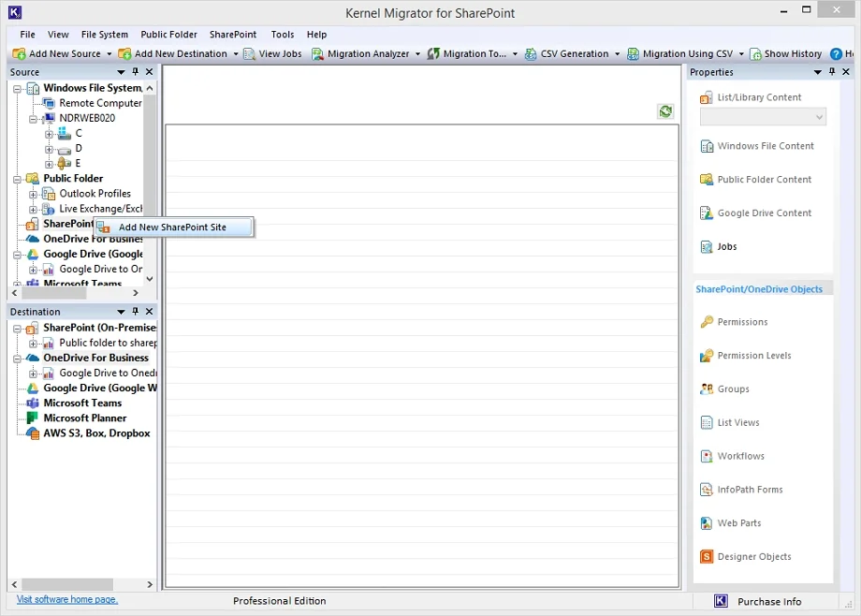Open CSV Generation dropdown arrow

tap(617, 54)
